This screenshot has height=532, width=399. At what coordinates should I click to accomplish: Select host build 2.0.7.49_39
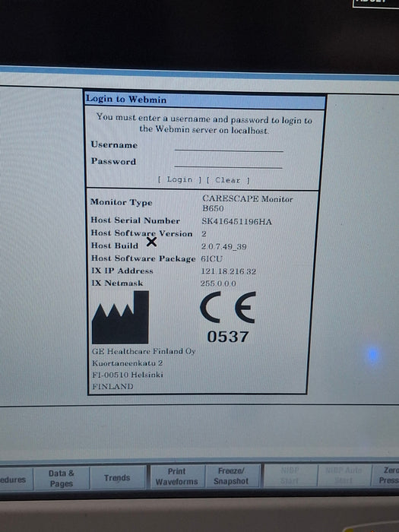pos(223,246)
